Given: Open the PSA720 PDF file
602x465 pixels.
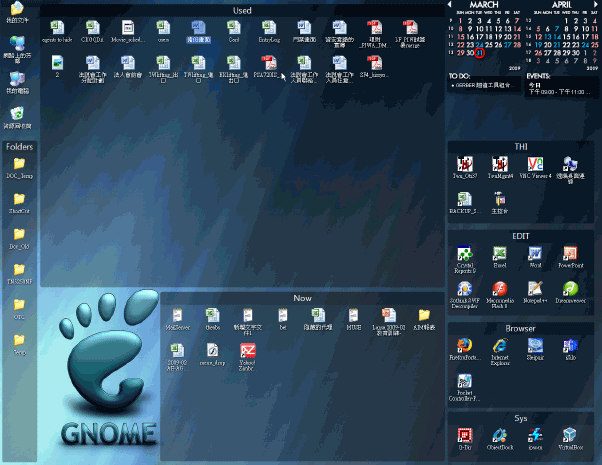Looking at the screenshot, I should point(269,67).
